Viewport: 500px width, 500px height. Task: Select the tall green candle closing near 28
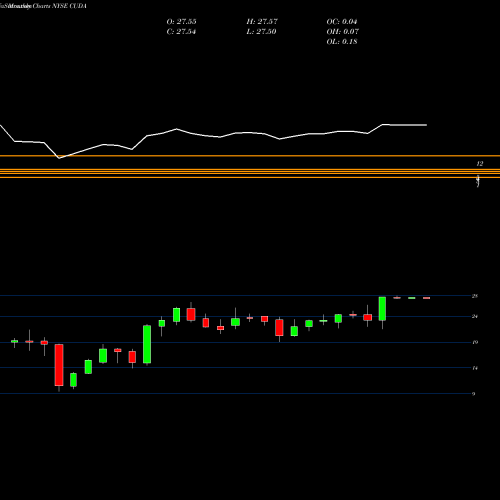coord(382,309)
